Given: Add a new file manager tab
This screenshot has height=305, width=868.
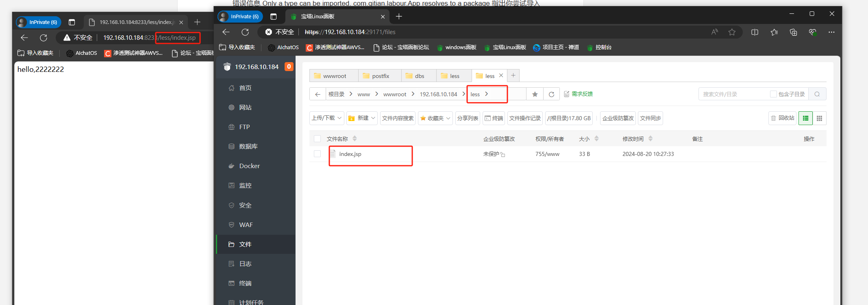Looking at the screenshot, I should [513, 76].
